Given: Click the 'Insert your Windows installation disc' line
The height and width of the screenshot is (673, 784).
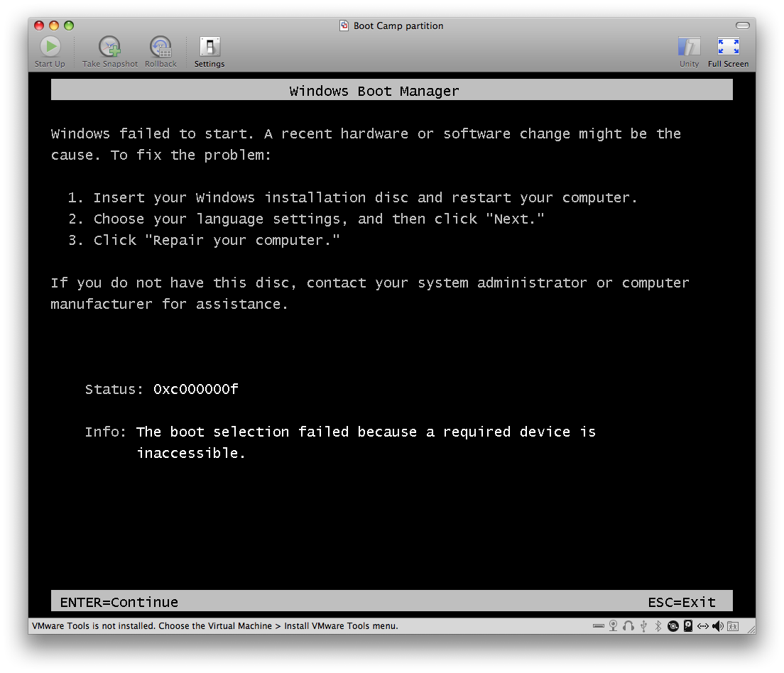Looking at the screenshot, I should (x=353, y=197).
